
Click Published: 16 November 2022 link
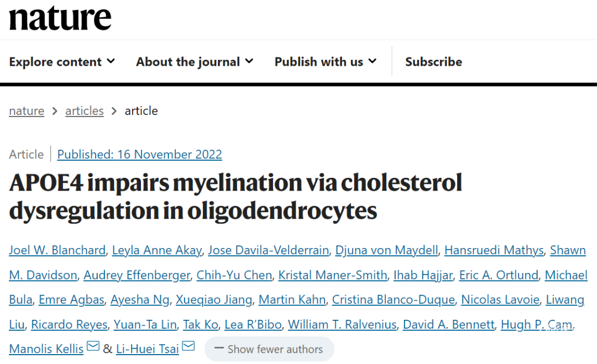(x=139, y=155)
